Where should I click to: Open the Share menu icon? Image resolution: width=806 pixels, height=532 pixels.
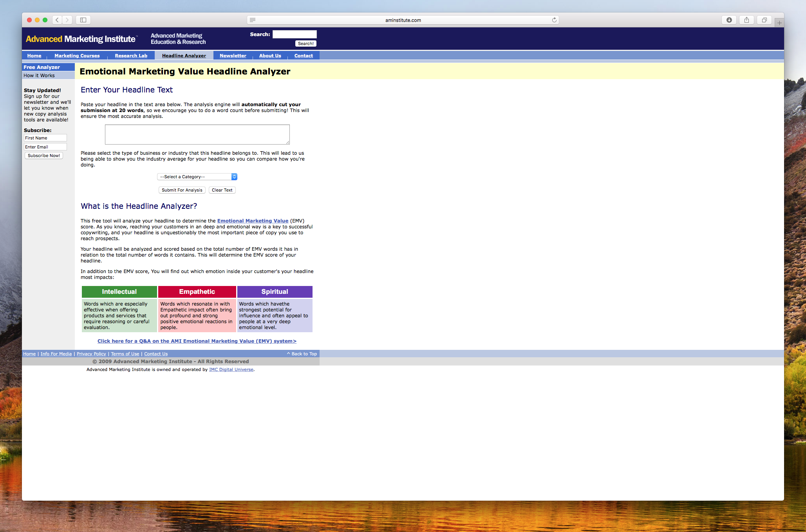tap(746, 20)
